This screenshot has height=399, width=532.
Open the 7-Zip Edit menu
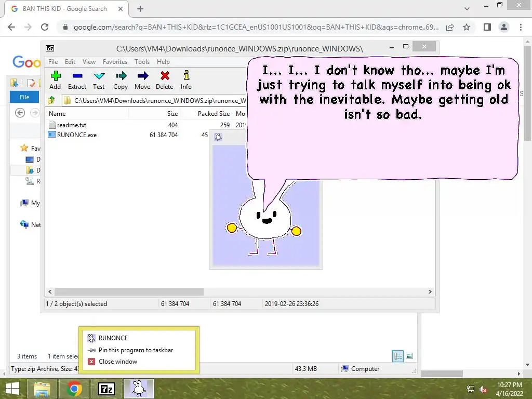tap(70, 62)
